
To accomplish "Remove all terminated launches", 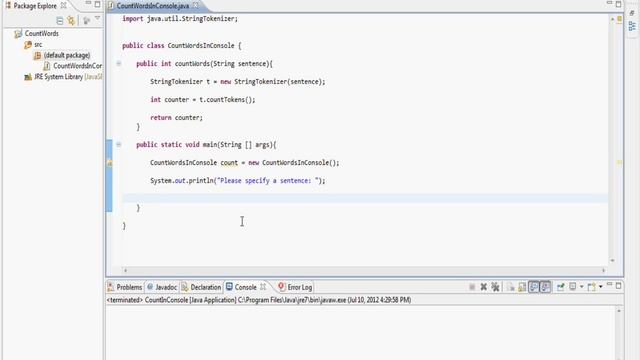I will (496, 287).
